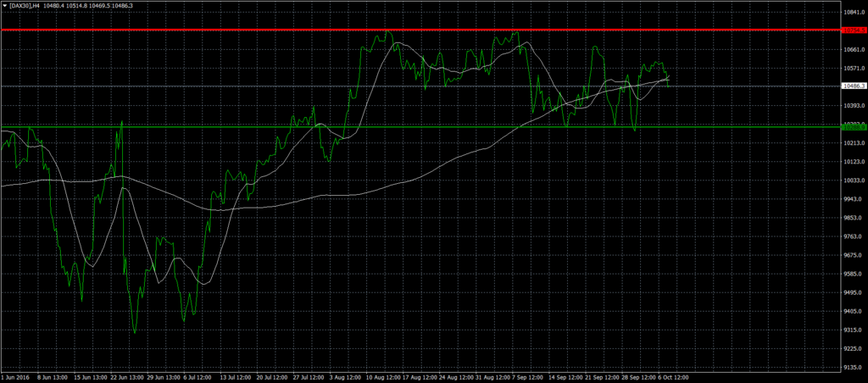Screen dimensions: 868x383
Task: Click the dropdown arrow beside DAX30 title
Action: [4, 5]
